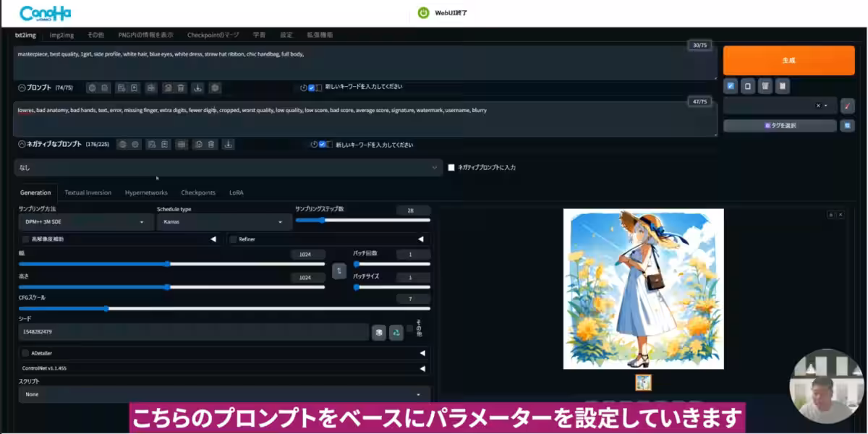
Task: Click the download icon in the prompt toolbar
Action: pyautogui.click(x=197, y=88)
